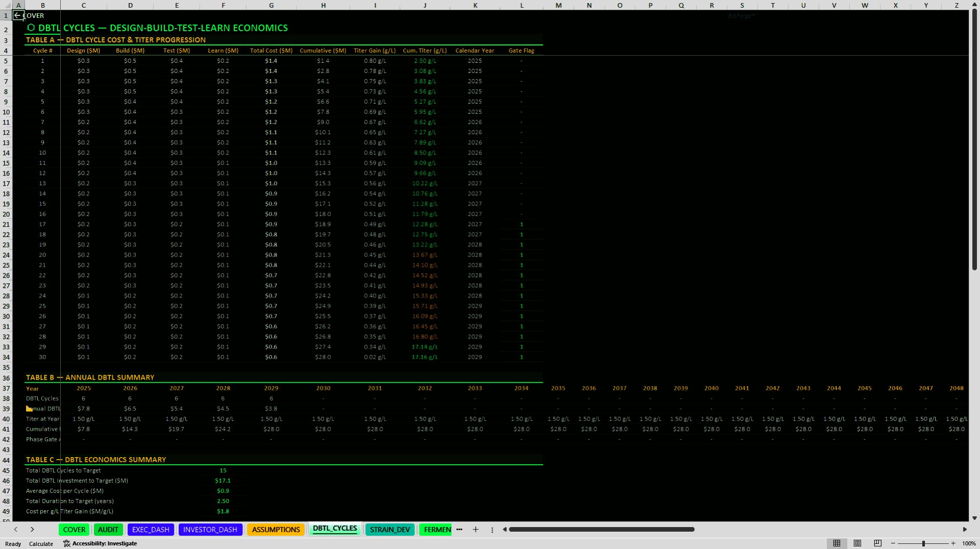
Task: Switch to Page Layout view
Action: [x=857, y=543]
